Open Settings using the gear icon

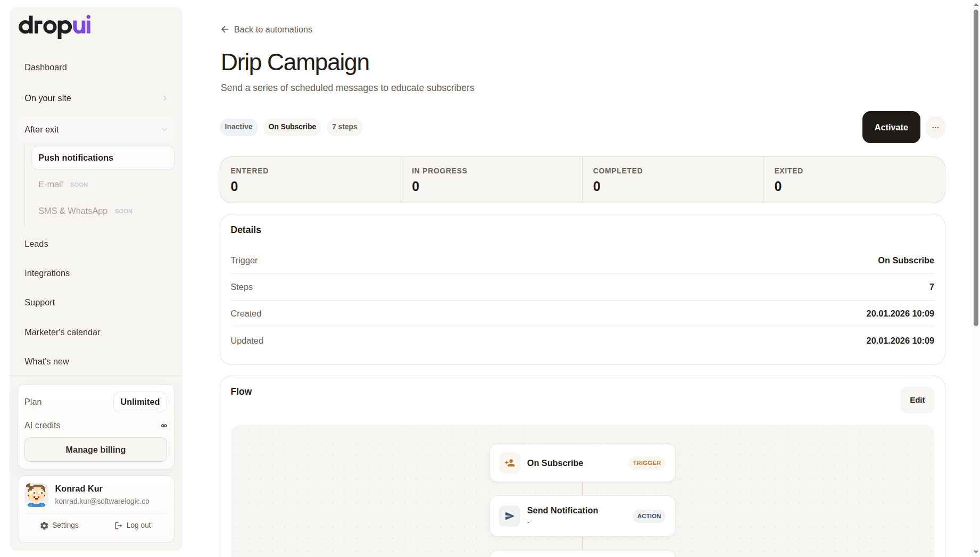coord(44,526)
